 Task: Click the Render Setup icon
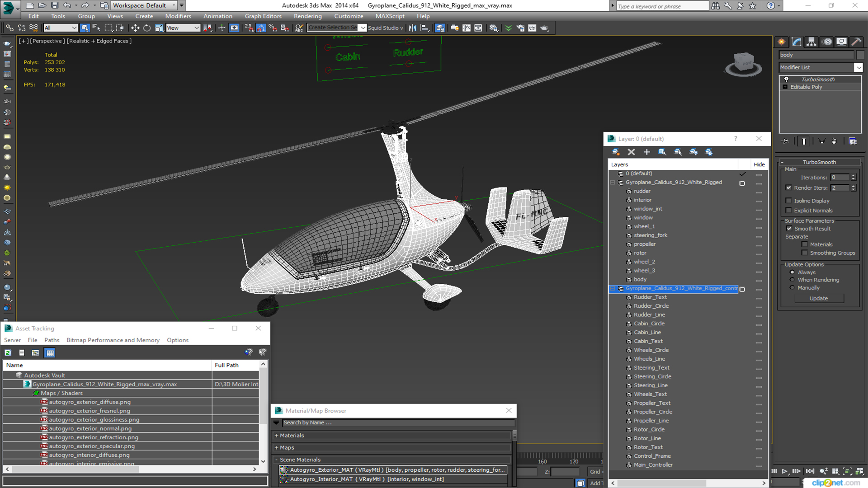click(x=520, y=28)
